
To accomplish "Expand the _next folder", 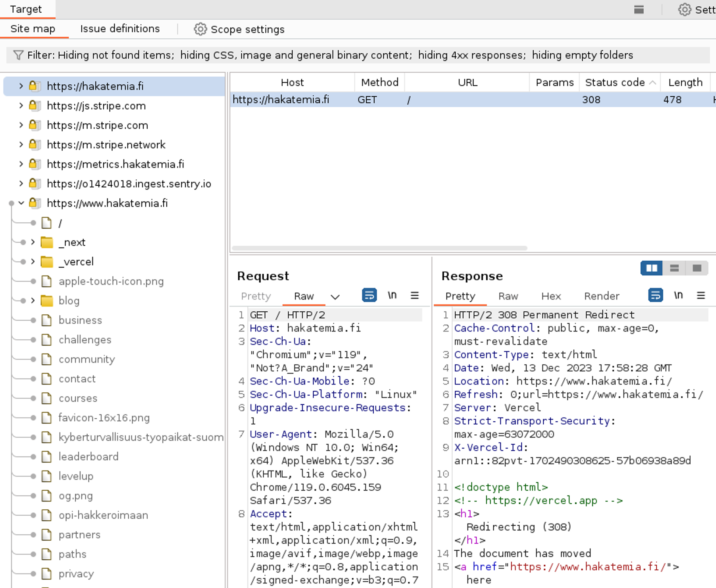I will click(x=33, y=242).
